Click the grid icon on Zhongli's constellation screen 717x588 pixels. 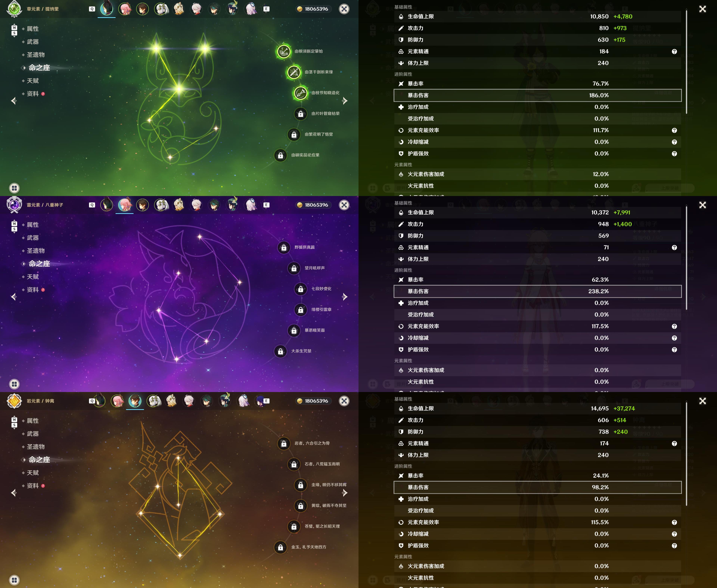[14, 580]
